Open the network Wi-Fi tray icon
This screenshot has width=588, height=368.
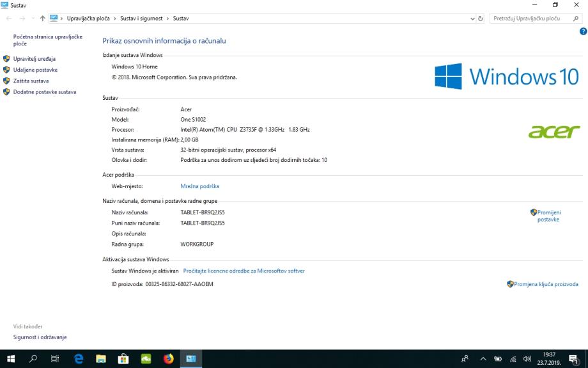513,359
